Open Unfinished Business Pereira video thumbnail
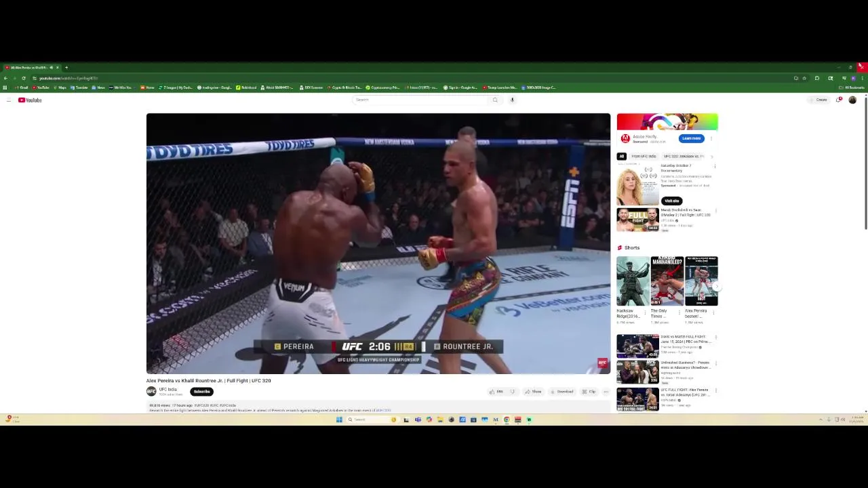The height and width of the screenshot is (488, 868). (x=637, y=372)
